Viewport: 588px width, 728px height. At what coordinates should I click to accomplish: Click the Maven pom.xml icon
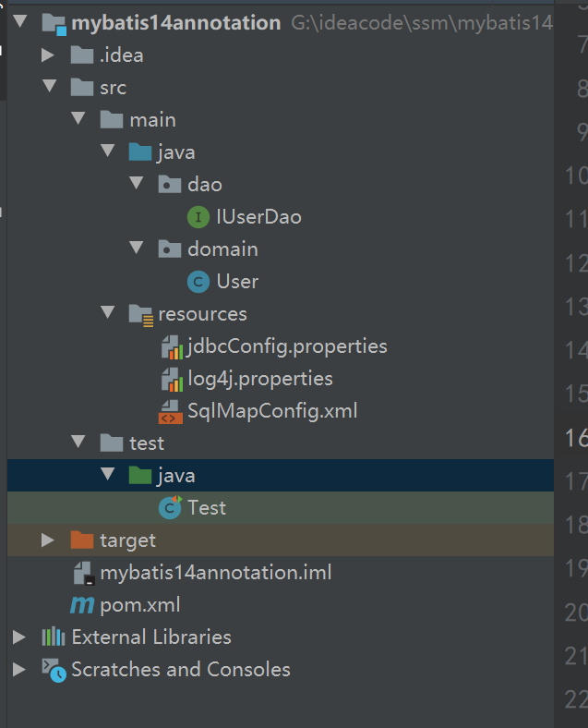click(83, 605)
